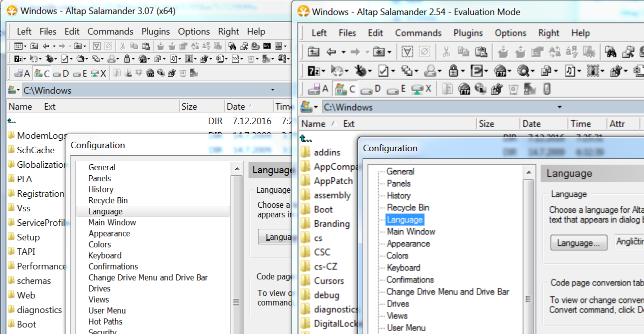
Task: Click the cut scissors icon in 2.54 window
Action: [x=446, y=52]
